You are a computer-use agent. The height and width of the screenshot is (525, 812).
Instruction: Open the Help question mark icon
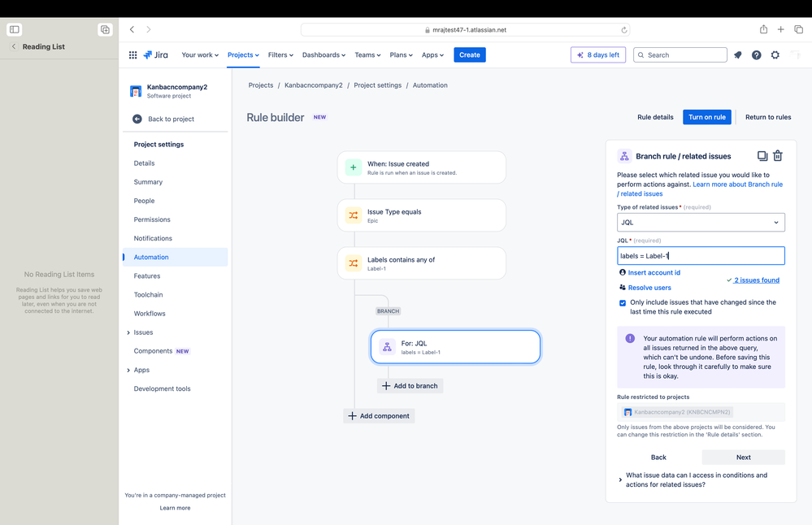point(757,55)
